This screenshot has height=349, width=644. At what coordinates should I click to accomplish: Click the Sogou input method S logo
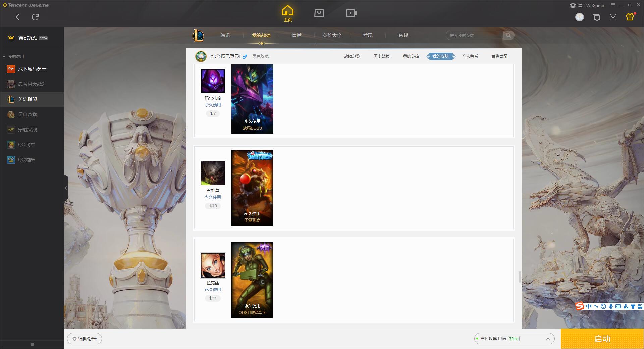coord(580,306)
